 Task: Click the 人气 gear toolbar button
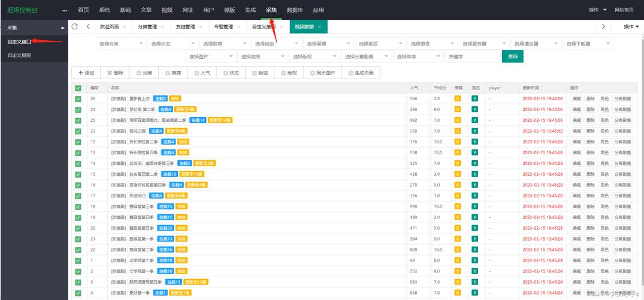click(202, 73)
